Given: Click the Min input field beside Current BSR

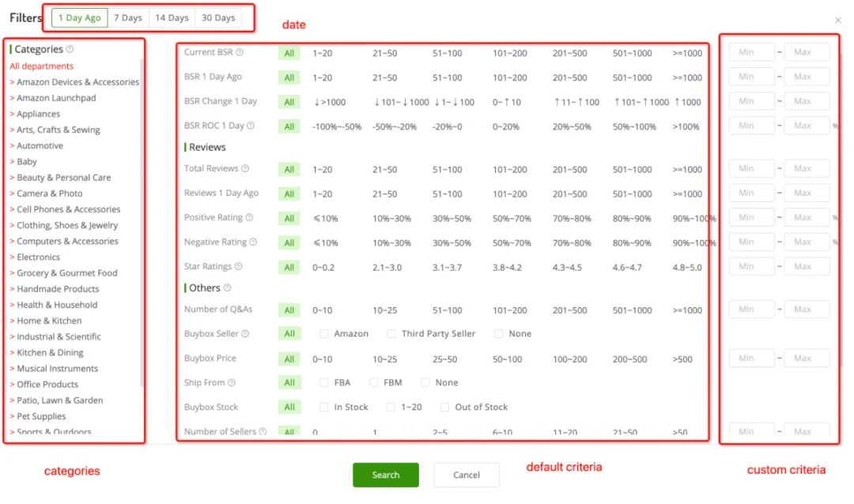Looking at the screenshot, I should pyautogui.click(x=750, y=51).
